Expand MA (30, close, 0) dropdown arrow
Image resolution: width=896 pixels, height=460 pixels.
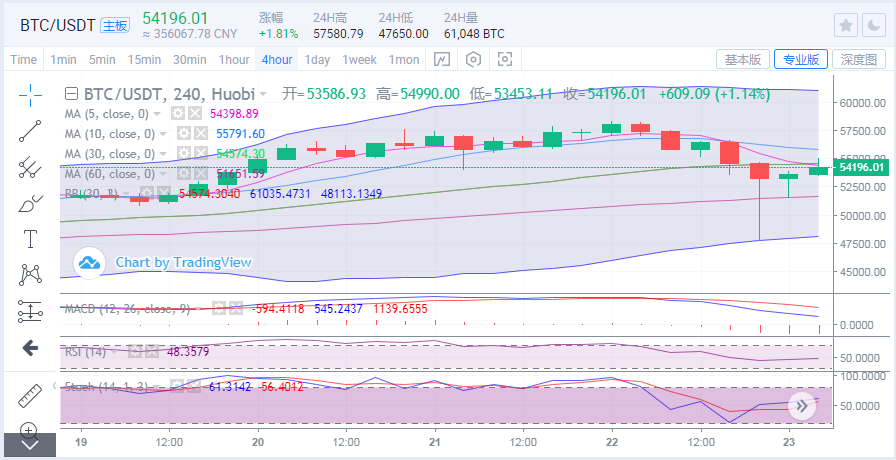[163, 154]
